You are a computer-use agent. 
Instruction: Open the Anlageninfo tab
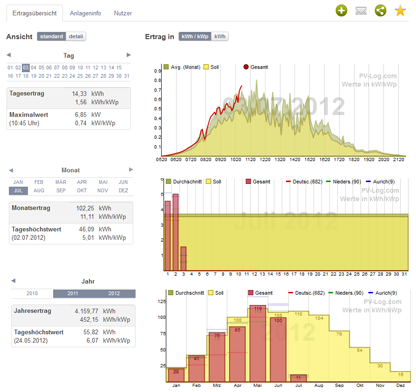click(x=85, y=13)
